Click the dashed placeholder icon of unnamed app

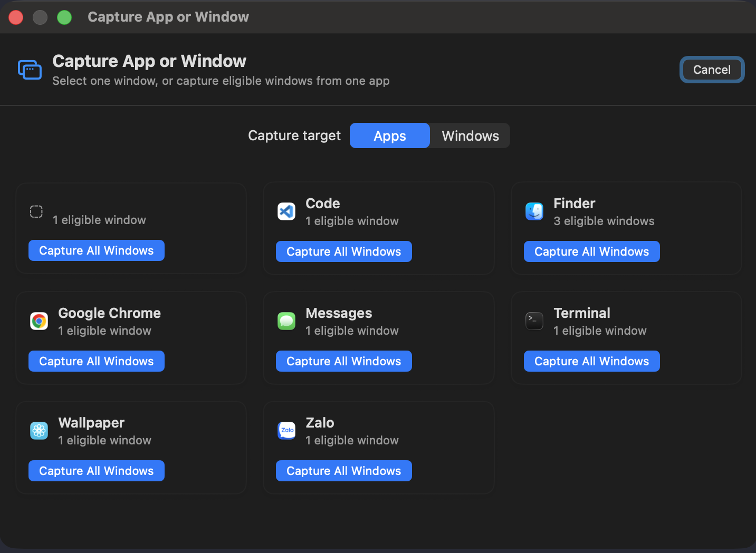[x=36, y=211]
